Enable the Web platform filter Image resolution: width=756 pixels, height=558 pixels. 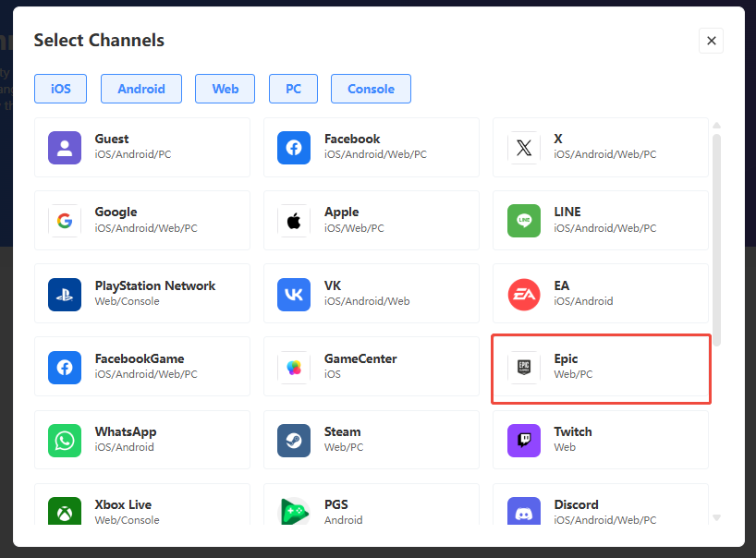click(x=226, y=89)
